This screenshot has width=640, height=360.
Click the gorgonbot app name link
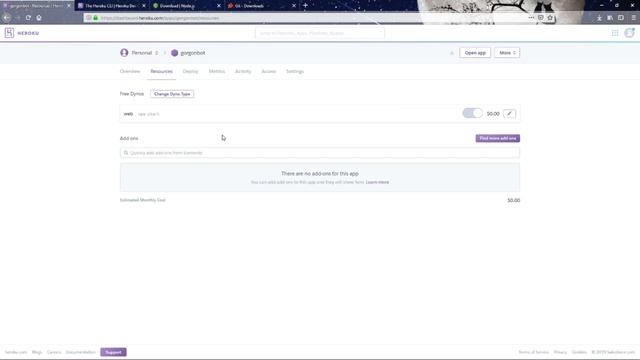click(x=193, y=53)
